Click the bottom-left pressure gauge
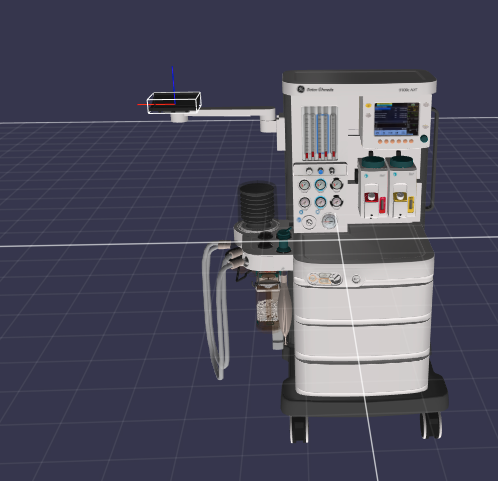The width and height of the screenshot is (498, 481). (304, 202)
